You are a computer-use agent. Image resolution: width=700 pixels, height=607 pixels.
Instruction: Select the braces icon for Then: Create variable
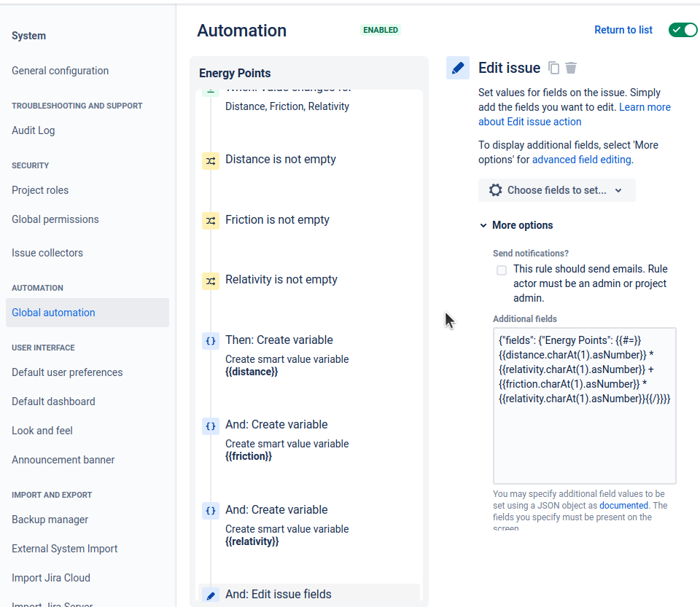point(211,340)
